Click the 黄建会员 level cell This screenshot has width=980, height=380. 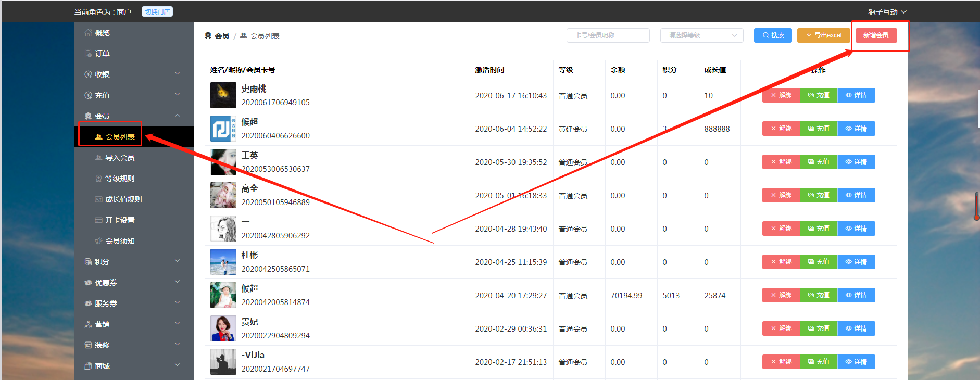click(573, 129)
